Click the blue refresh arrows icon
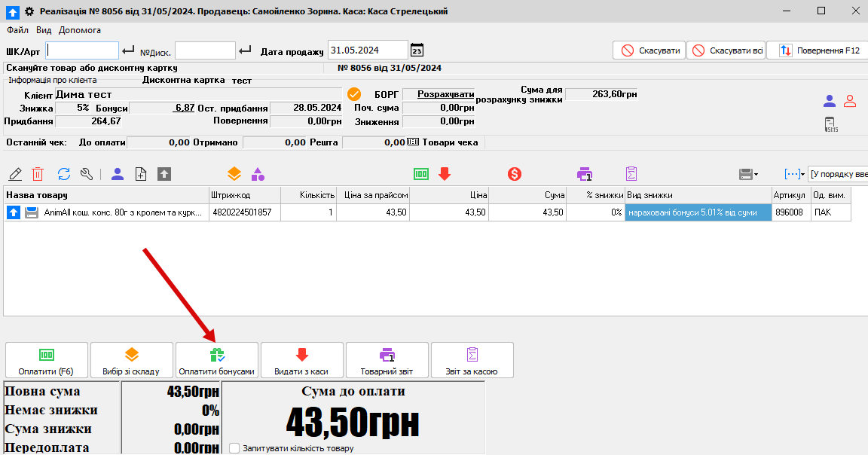 pyautogui.click(x=64, y=174)
